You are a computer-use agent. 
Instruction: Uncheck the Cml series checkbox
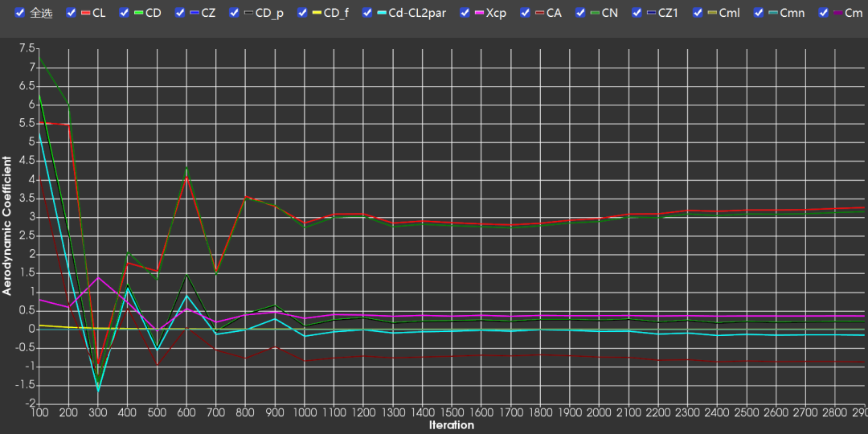(x=698, y=13)
